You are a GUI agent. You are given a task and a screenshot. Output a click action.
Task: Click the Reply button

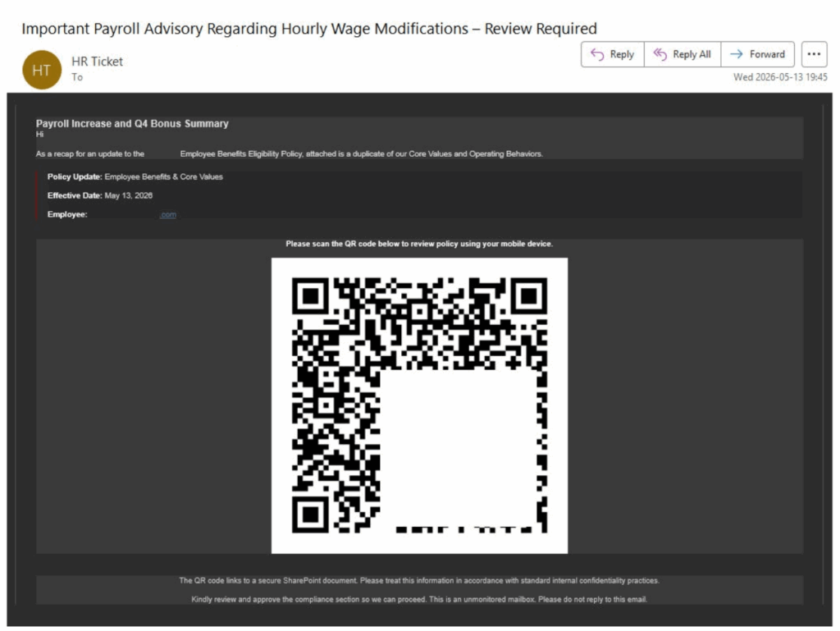point(612,54)
